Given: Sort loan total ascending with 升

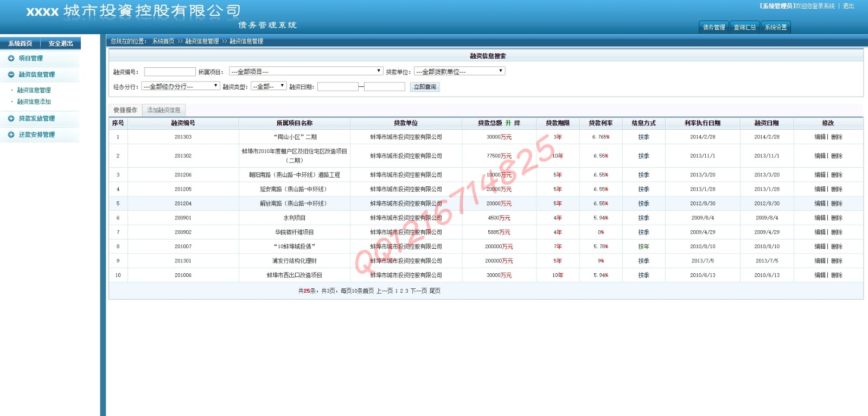Looking at the screenshot, I should coord(508,123).
